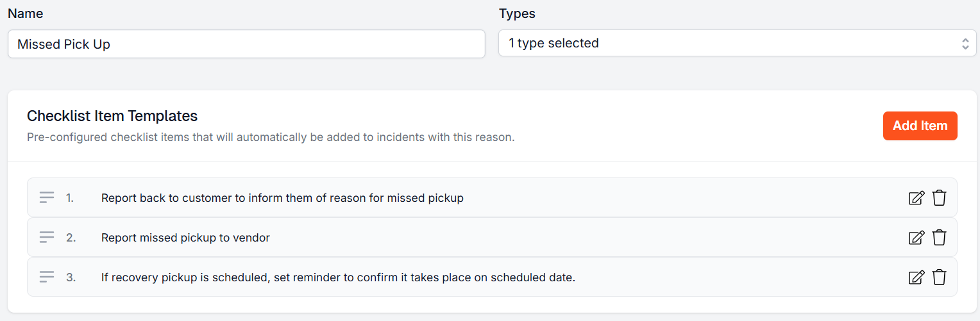Delete the 'Report missed pickup to vendor' item
The image size is (980, 321).
tap(939, 238)
